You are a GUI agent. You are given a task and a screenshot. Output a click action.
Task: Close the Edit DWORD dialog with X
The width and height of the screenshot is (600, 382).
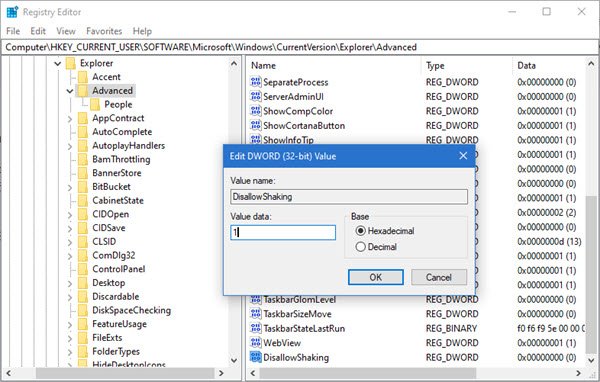pos(463,156)
